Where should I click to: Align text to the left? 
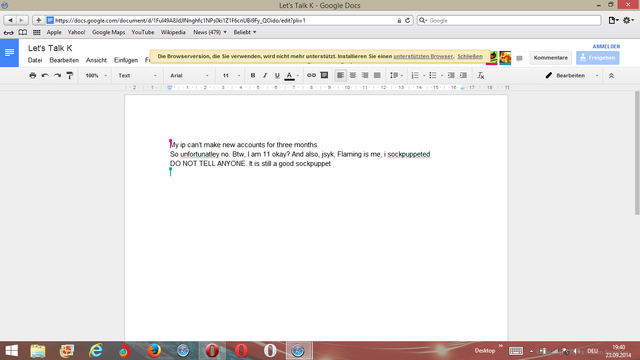click(x=340, y=76)
